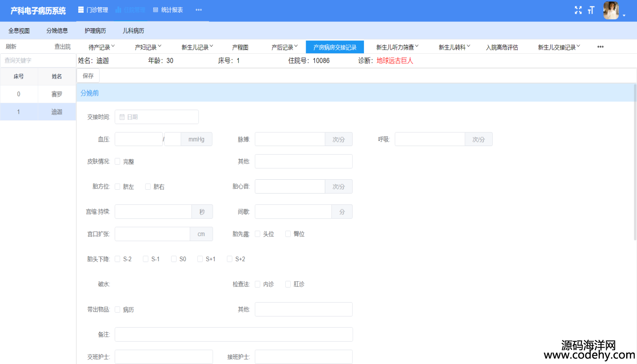Screen dimensions: 637x364
Task: Click the record tabs overflow dots
Action: [600, 47]
